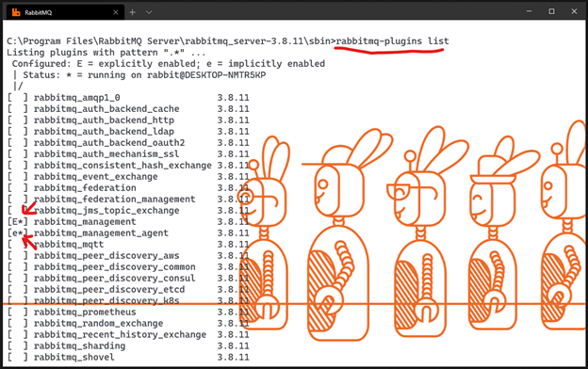
Task: Click rabbitmq_jms_topic_exchange plugin name
Action: tap(106, 211)
